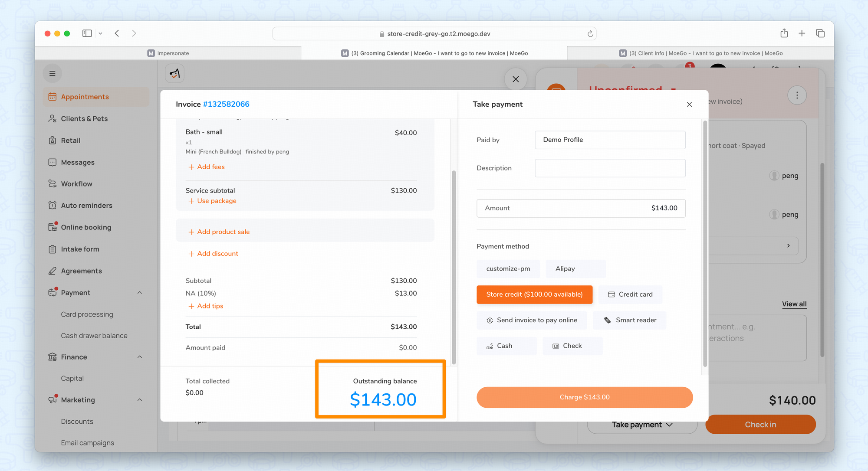The image size is (868, 471).
Task: Open the Retail sidebar icon
Action: (53, 141)
